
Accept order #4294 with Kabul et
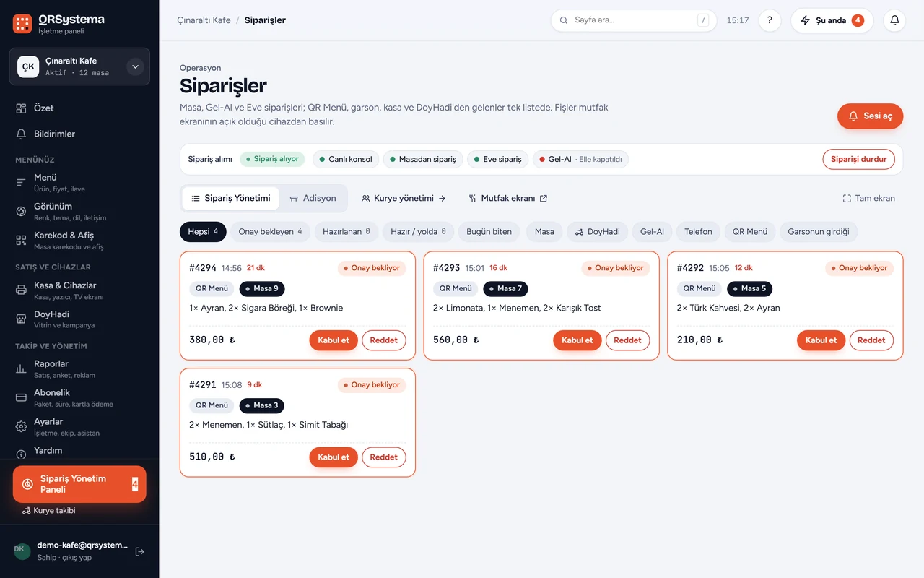tap(334, 340)
